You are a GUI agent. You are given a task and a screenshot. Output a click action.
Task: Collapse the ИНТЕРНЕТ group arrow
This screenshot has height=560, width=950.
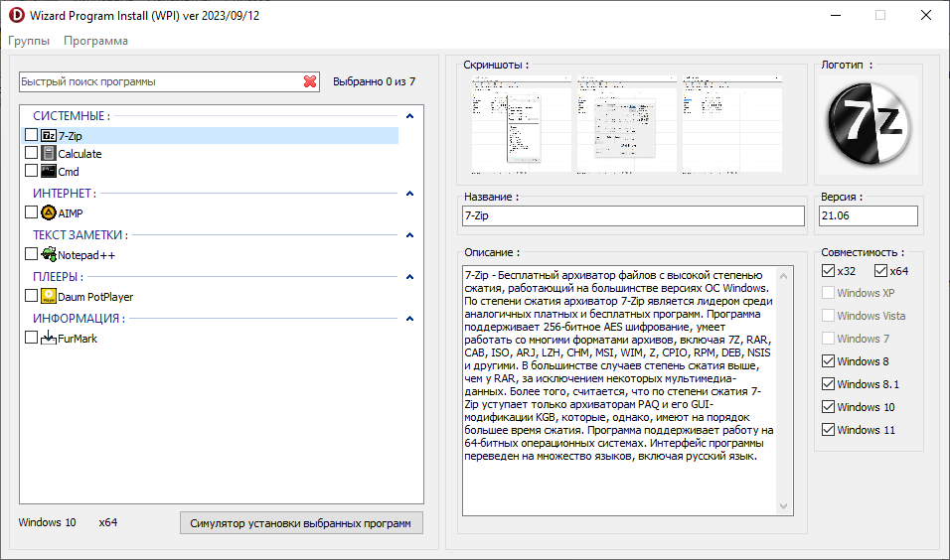tap(409, 194)
